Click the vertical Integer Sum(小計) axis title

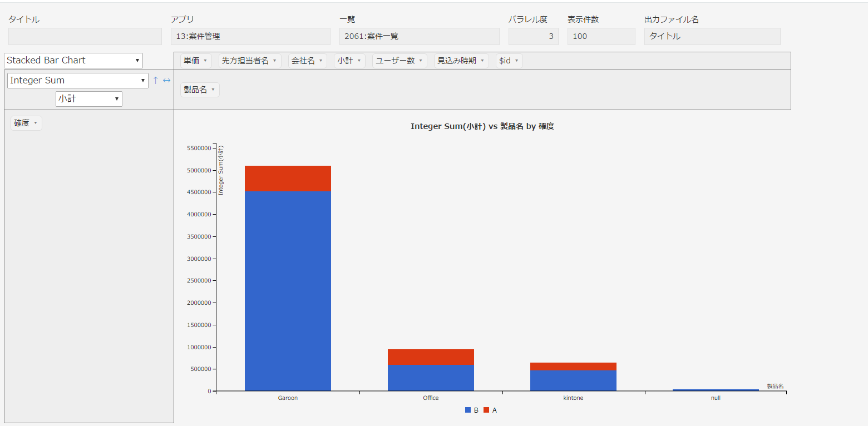click(x=221, y=170)
